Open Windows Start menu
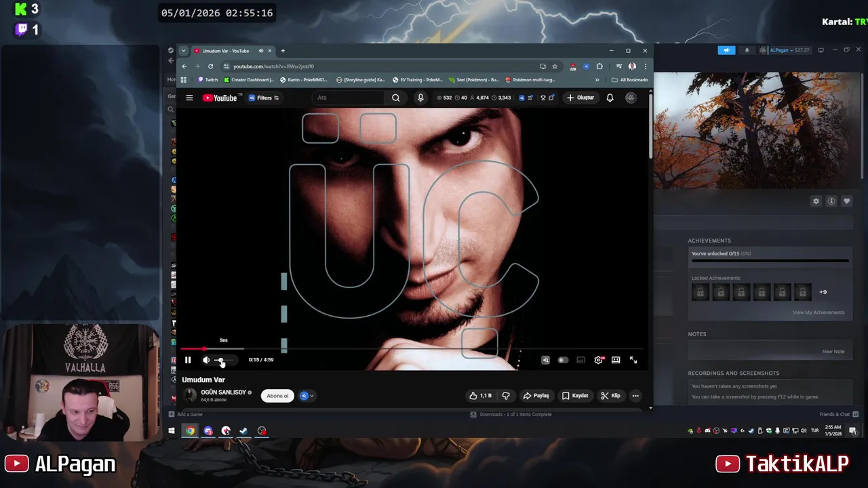 (x=172, y=431)
